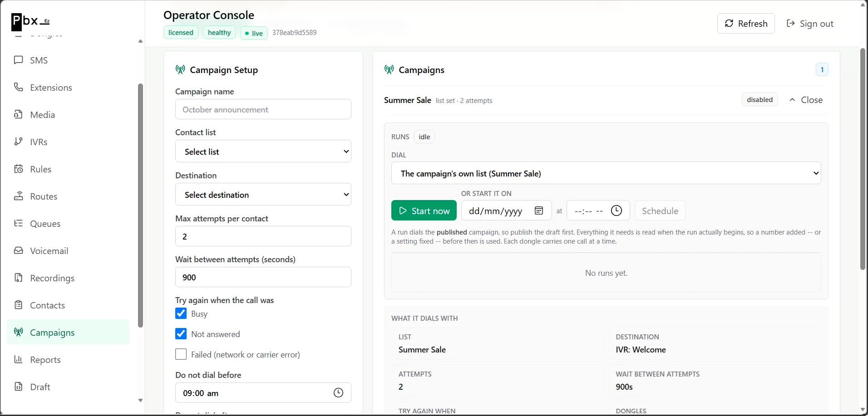Open Contacts from the sidebar
This screenshot has height=416, width=868.
click(68, 305)
